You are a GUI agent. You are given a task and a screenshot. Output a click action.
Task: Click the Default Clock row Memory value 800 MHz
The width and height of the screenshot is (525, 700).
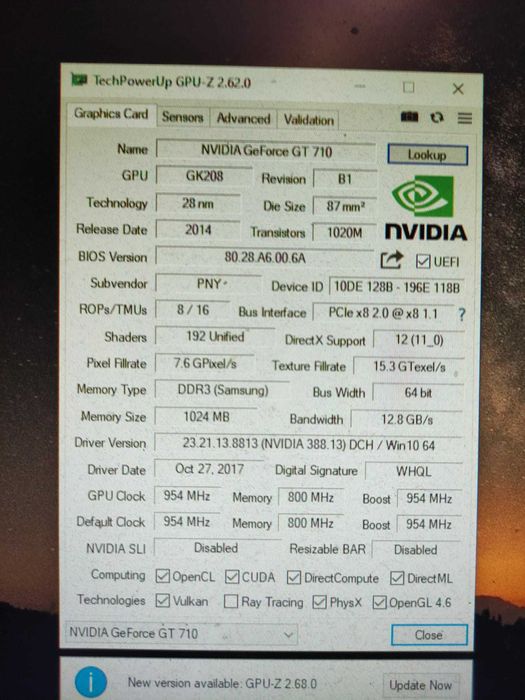311,523
